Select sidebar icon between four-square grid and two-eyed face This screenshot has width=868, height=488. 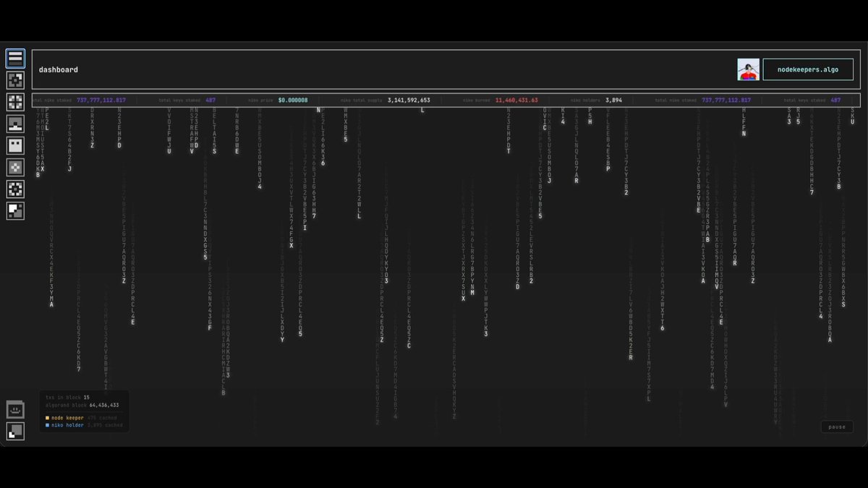pos(15,124)
